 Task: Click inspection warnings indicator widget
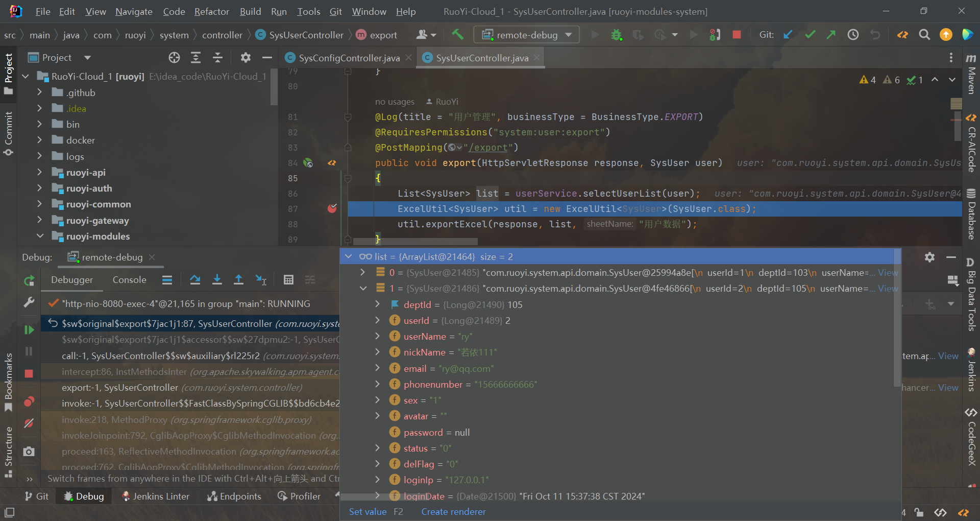[891, 80]
